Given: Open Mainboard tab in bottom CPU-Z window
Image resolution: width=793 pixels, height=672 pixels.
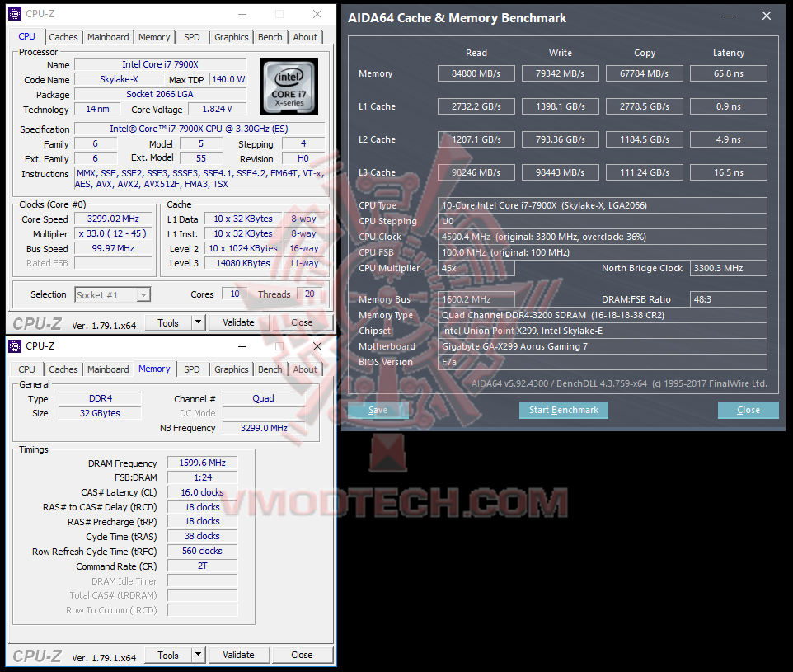Looking at the screenshot, I should 108,369.
